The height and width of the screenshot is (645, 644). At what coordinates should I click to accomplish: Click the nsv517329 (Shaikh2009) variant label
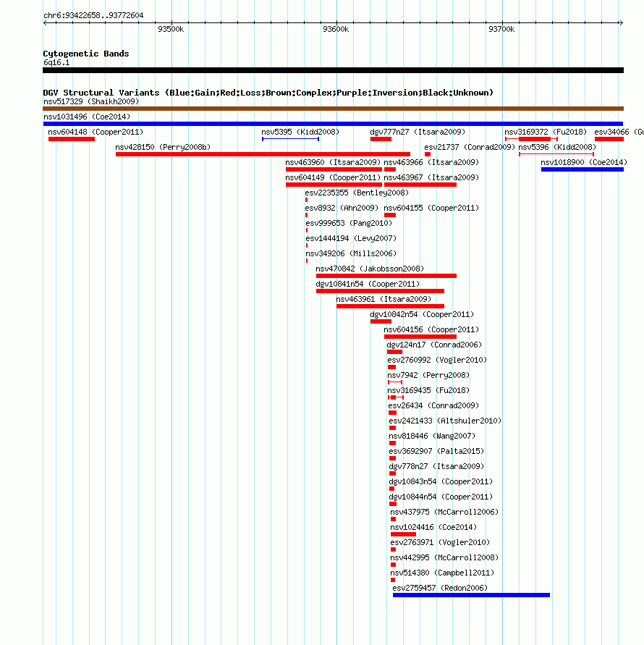91,101
